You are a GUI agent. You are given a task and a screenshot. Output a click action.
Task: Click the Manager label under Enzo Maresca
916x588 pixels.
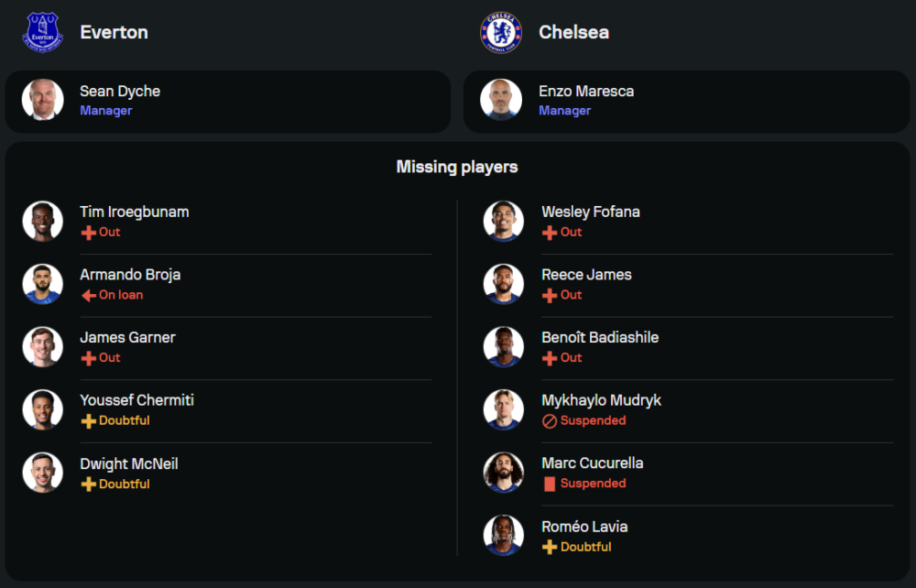[564, 111]
